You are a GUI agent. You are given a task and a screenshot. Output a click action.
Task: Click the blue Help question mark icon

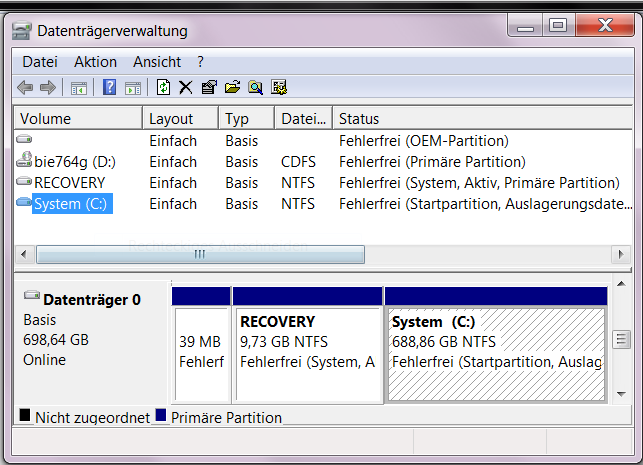point(109,88)
